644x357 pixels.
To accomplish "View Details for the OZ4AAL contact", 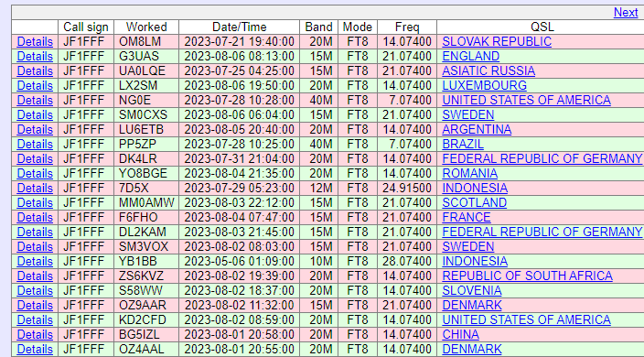I will (35, 349).
